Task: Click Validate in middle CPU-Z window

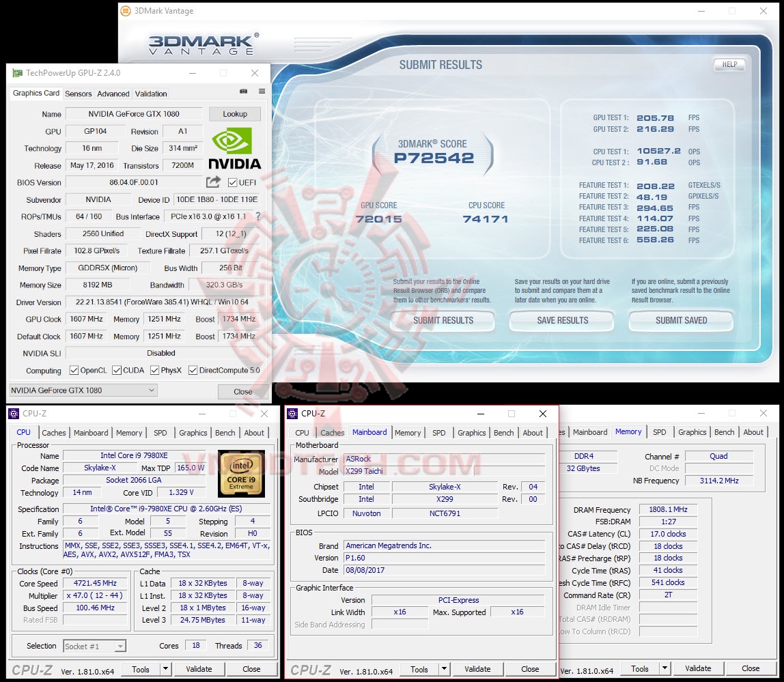Action: pyautogui.click(x=477, y=669)
